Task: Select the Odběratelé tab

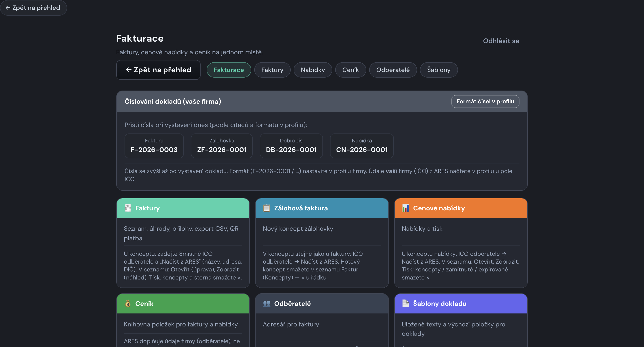Action: (x=393, y=70)
